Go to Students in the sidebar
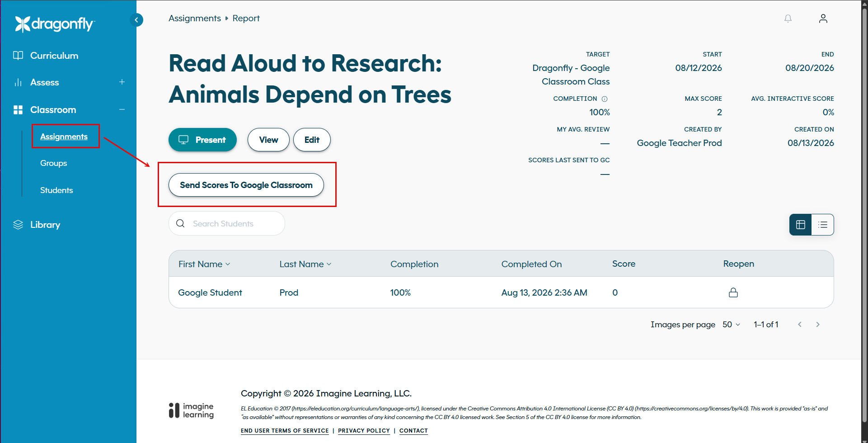 56,190
